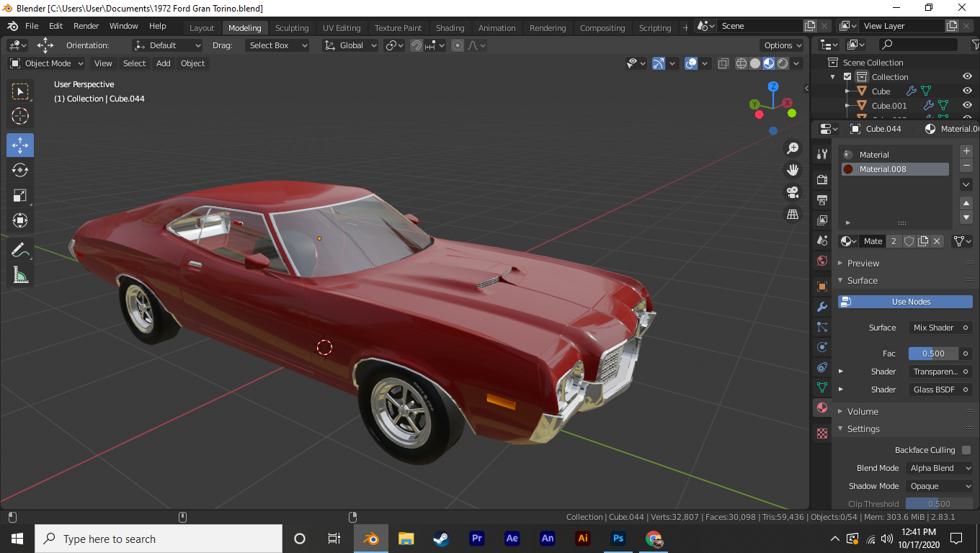Screen dimensions: 980x553
Task: Select the Scale tool in the left toolbar
Action: 20,195
